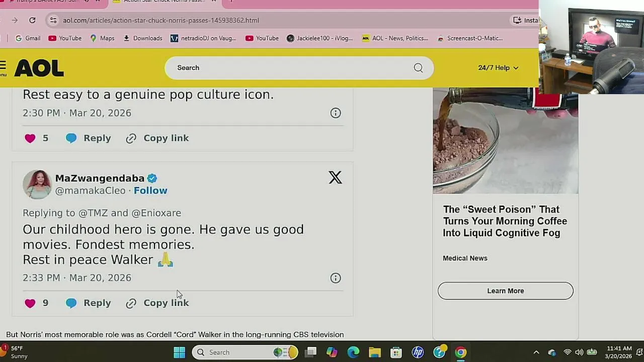This screenshot has height=362, width=644.
Task: Click the Install app button in address bar
Action: (525, 20)
